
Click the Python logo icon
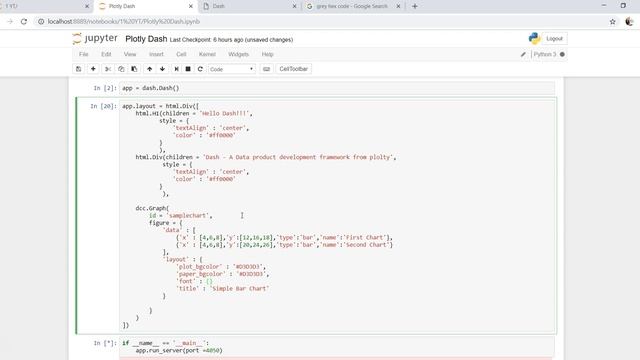(x=534, y=38)
